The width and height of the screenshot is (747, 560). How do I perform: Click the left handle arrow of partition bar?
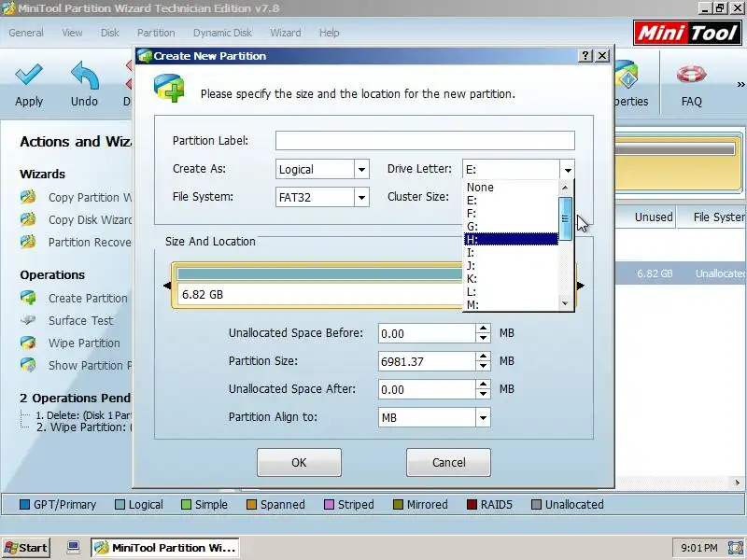(167, 286)
